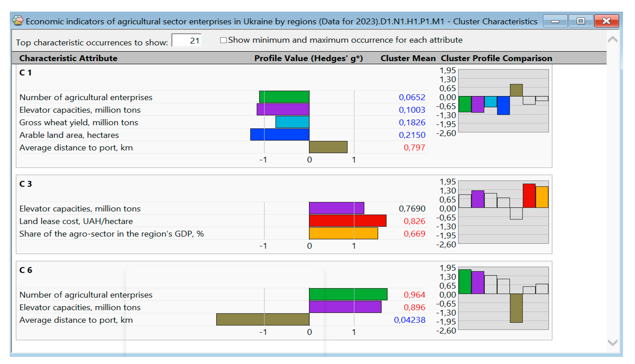Select Gross wheat yield row in C 1
The height and width of the screenshot is (364, 635).
click(79, 122)
